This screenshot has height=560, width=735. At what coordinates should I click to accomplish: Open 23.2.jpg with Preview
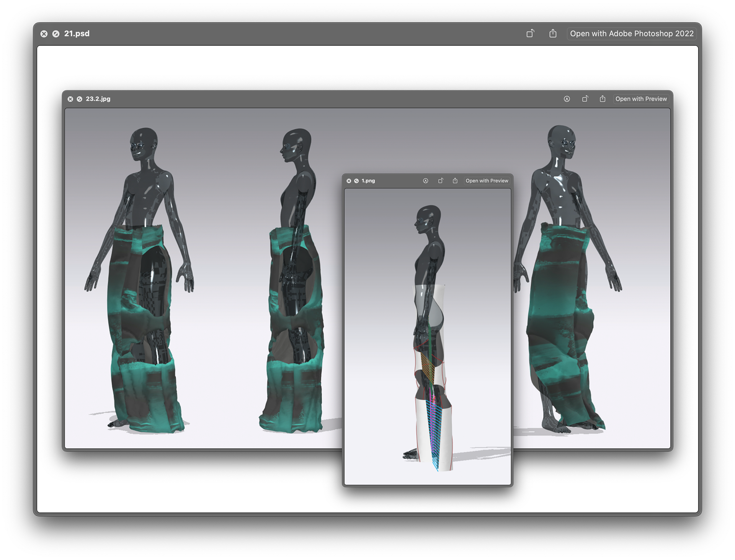[x=641, y=99]
